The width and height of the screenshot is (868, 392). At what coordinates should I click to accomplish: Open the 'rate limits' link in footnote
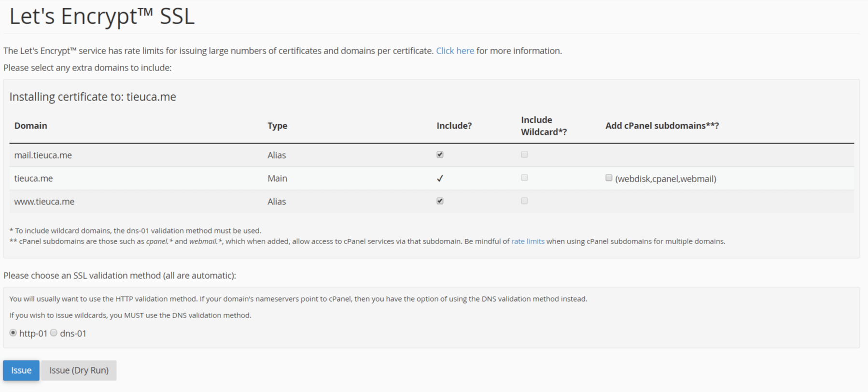click(x=528, y=241)
